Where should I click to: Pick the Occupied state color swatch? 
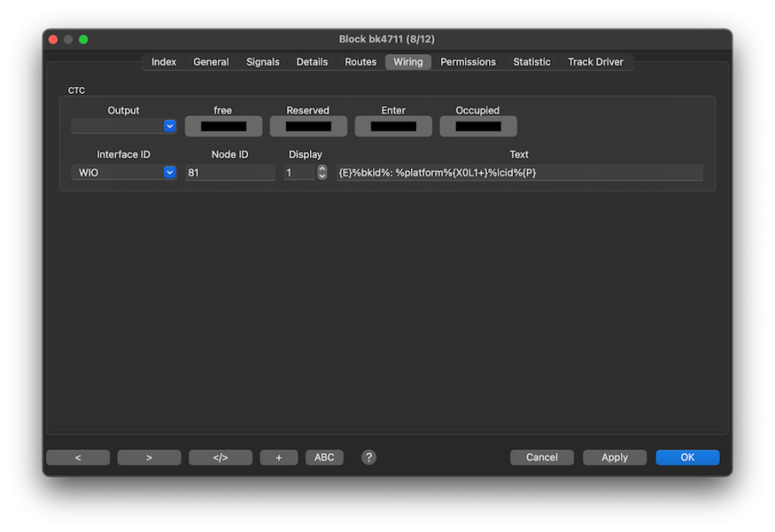coord(478,127)
